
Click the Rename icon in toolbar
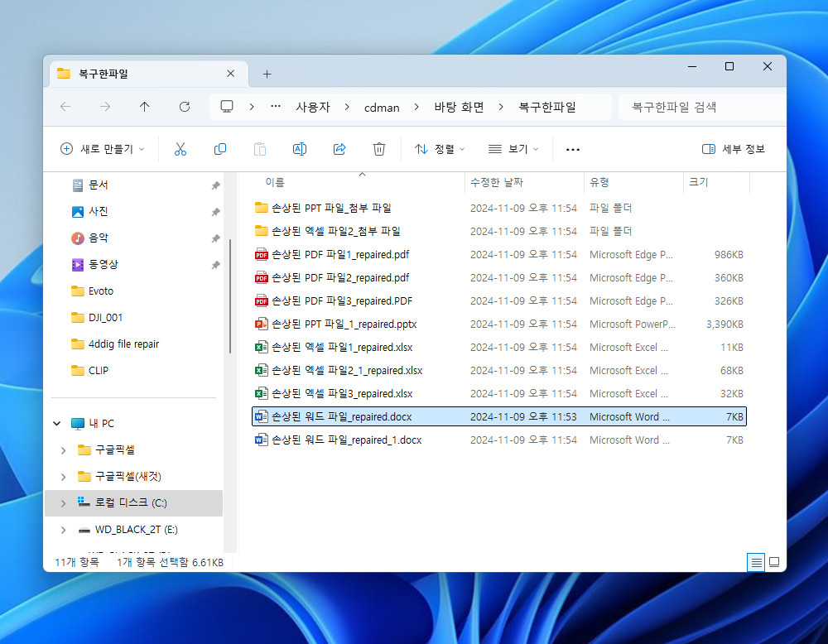coord(300,149)
